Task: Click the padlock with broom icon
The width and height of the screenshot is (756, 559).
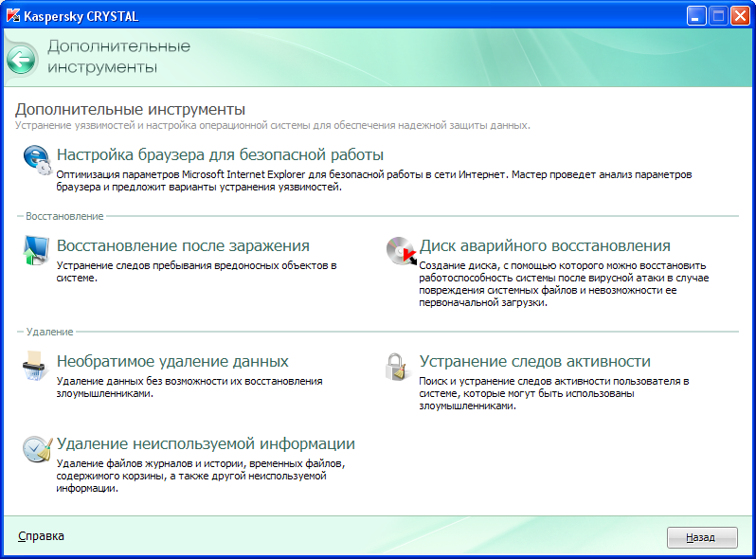Action: (397, 367)
